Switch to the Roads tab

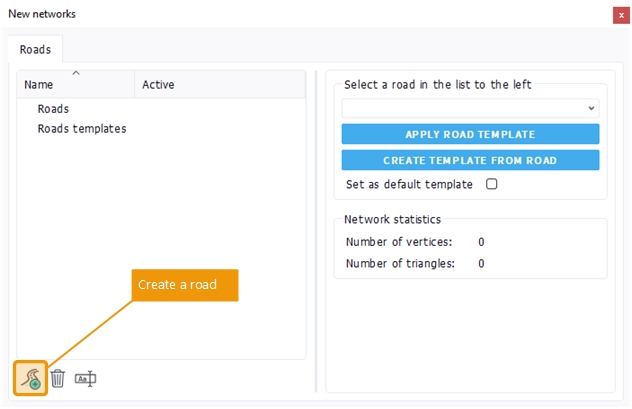pyautogui.click(x=36, y=48)
